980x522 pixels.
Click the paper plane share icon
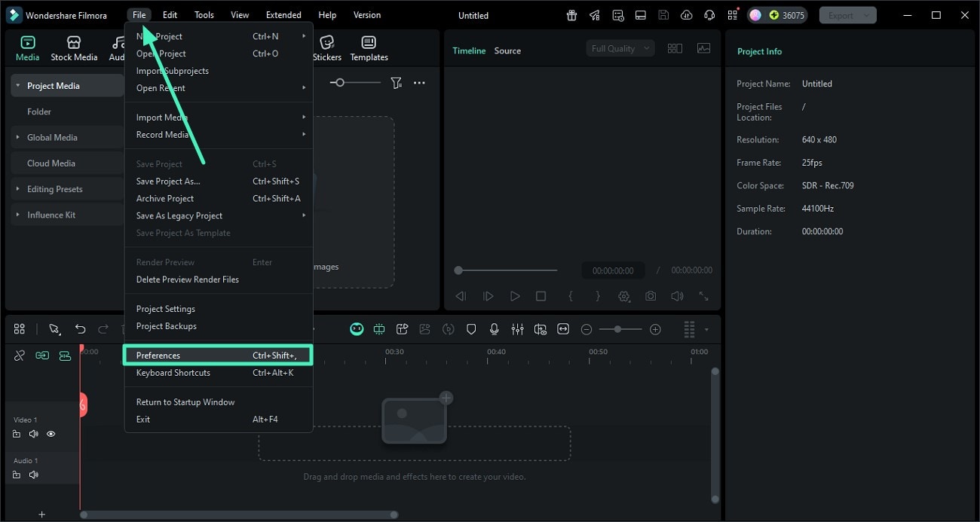[595, 15]
